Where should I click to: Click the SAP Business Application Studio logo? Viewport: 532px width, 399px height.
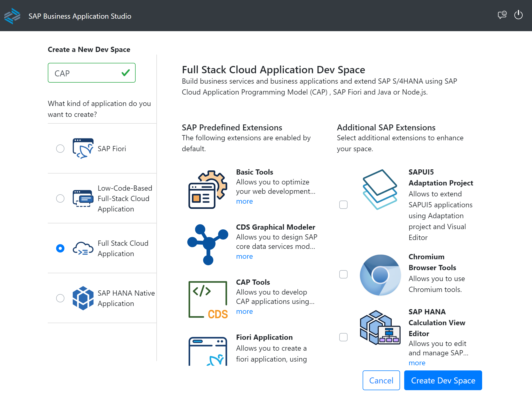[x=12, y=16]
